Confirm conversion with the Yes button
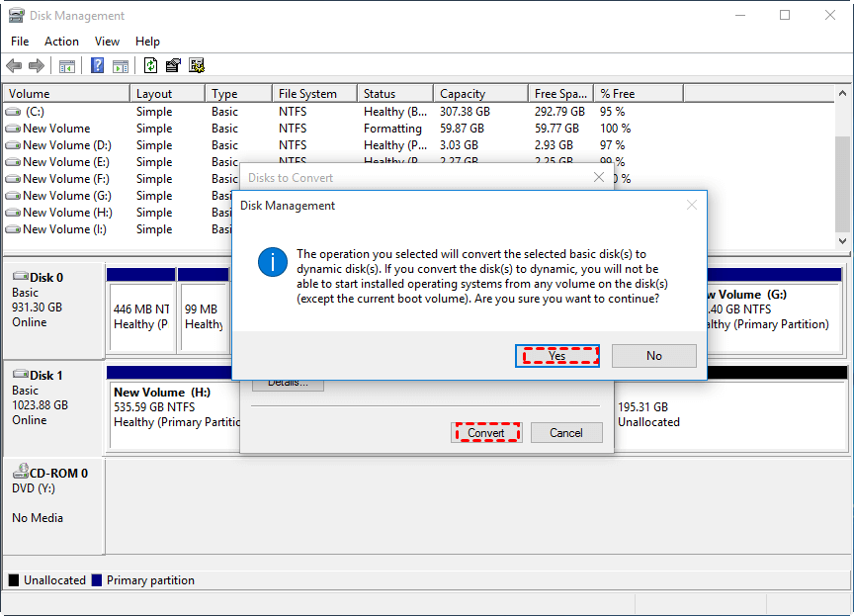Viewport: 854px width, 616px height. [x=557, y=356]
